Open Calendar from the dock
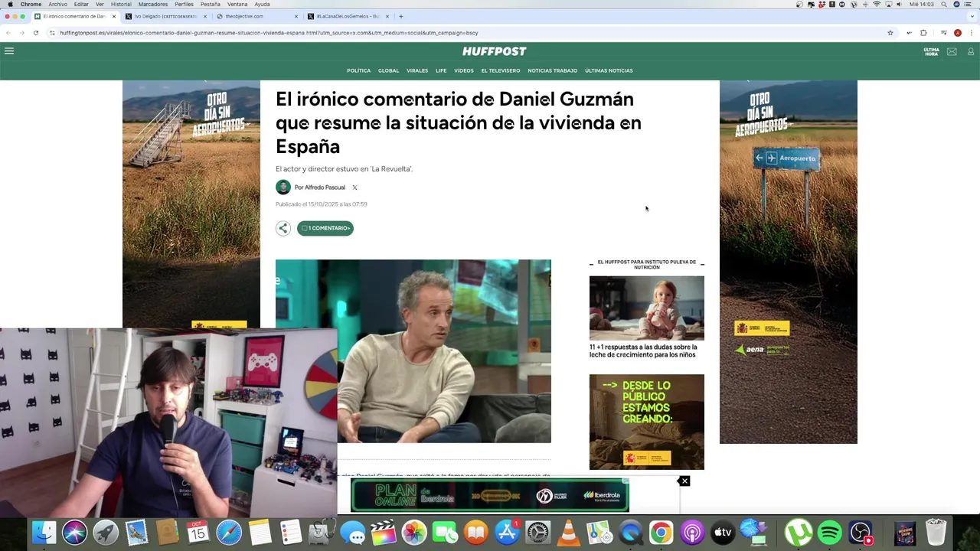980x551 pixels. coord(198,533)
